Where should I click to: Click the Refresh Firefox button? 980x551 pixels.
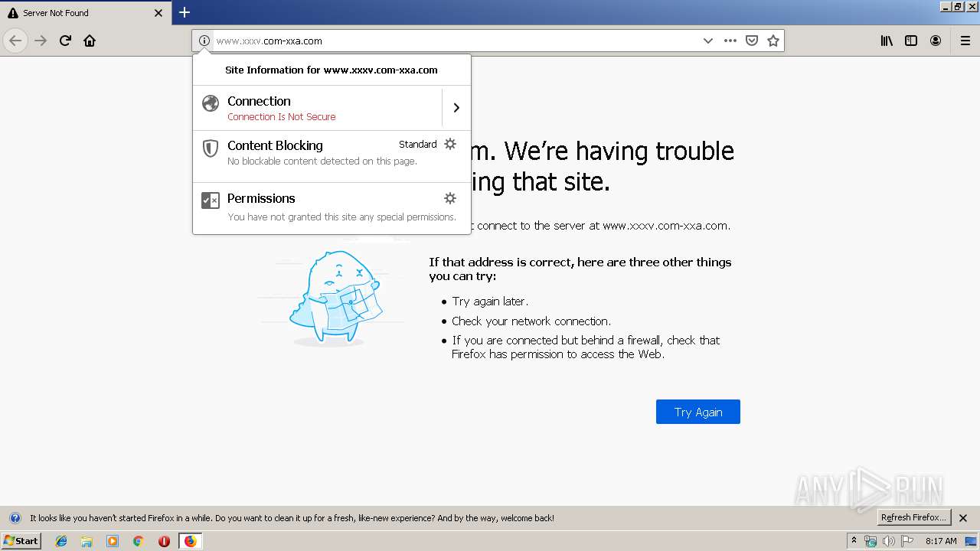click(x=914, y=518)
